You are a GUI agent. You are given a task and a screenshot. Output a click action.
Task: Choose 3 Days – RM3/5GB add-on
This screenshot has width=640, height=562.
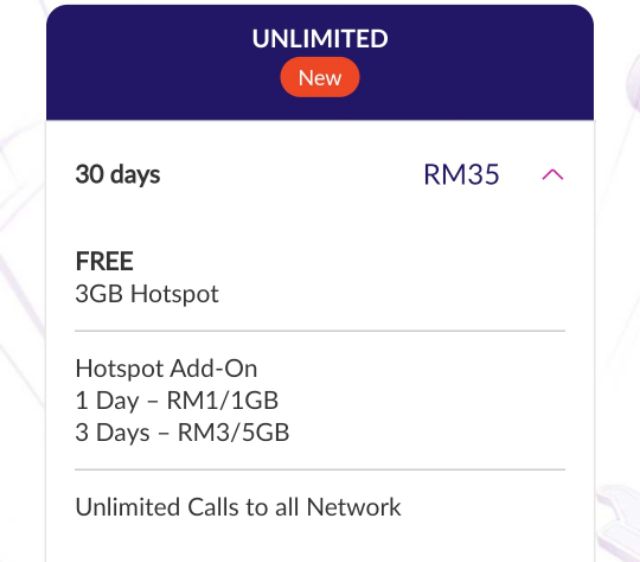[x=183, y=434]
